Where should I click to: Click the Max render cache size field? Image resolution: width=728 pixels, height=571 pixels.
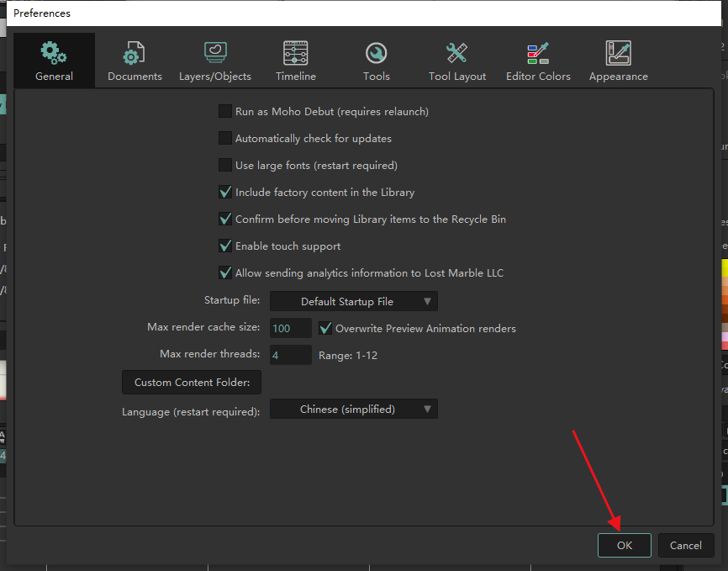[x=290, y=328]
